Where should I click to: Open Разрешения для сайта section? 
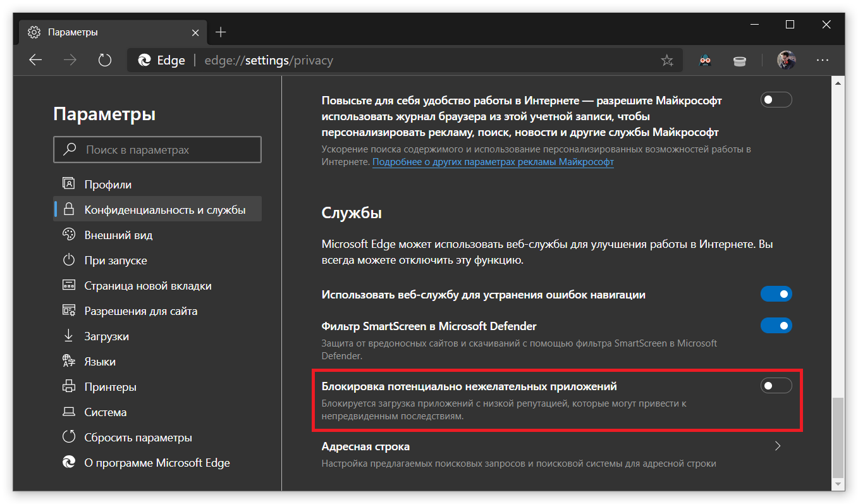coord(157,311)
